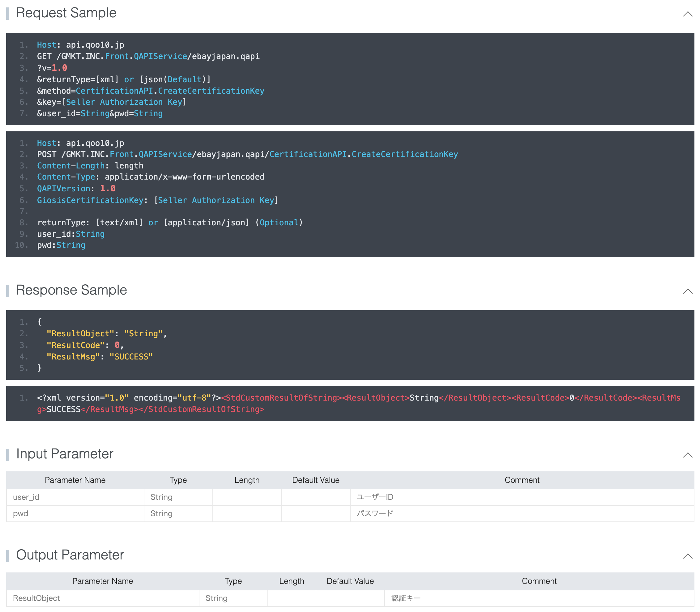Click the 認証キー comment cell
The width and height of the screenshot is (700, 612).
click(406, 598)
